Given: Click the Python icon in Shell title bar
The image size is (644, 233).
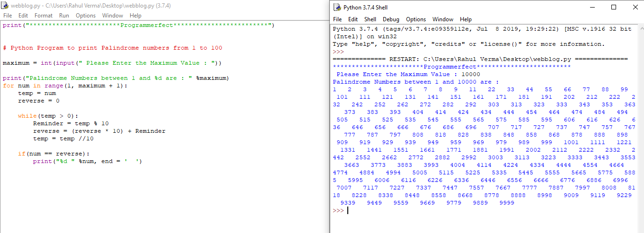Looking at the screenshot, I should pyautogui.click(x=337, y=7).
